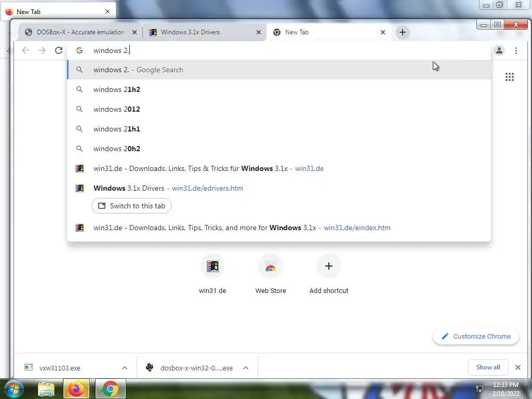Viewport: 532px width, 399px height.
Task: Click the Add shortcut plus tile
Action: pyautogui.click(x=329, y=275)
